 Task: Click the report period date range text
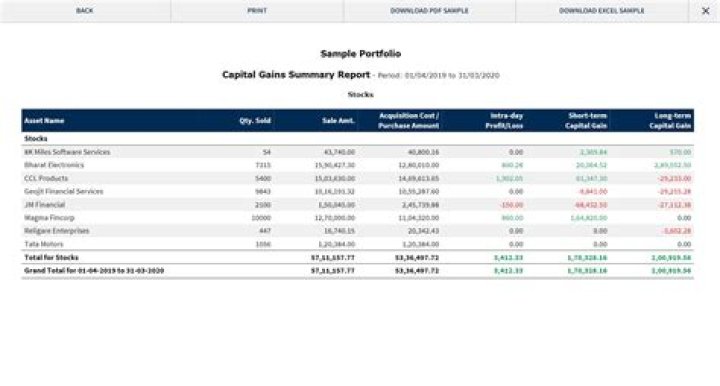click(439, 76)
